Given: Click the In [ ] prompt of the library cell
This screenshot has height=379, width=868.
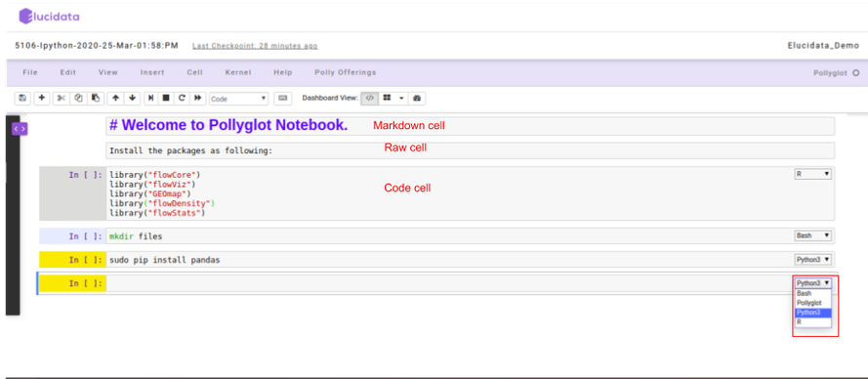Looking at the screenshot, I should [86, 175].
